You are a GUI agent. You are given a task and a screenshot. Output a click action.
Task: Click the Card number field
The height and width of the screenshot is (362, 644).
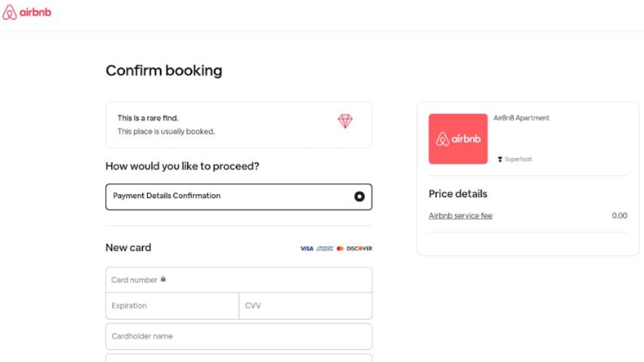(x=239, y=280)
